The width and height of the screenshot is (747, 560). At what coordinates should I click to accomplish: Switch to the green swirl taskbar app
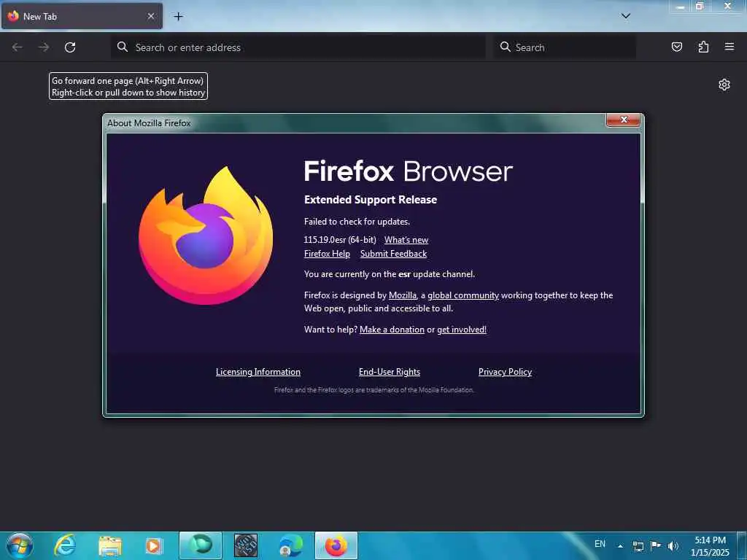(201, 545)
